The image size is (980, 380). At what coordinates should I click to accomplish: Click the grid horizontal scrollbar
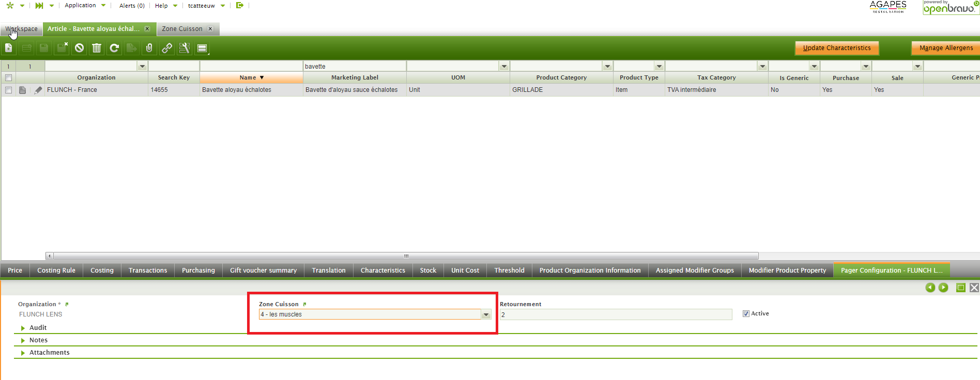tap(406, 256)
